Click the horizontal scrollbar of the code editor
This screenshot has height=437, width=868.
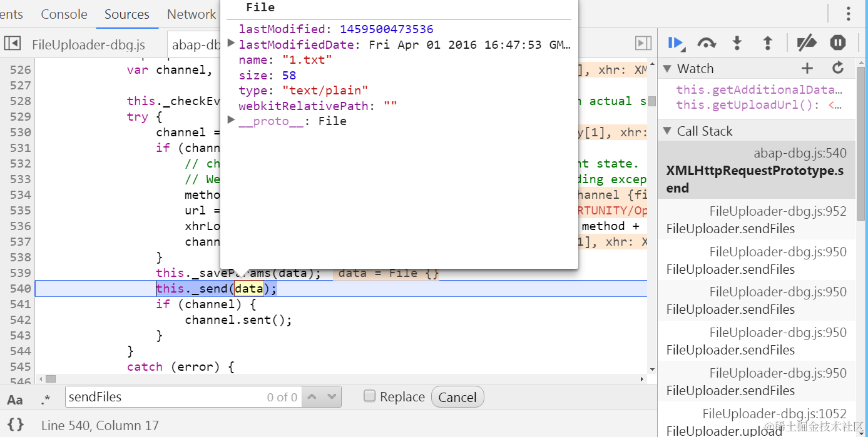(50, 379)
